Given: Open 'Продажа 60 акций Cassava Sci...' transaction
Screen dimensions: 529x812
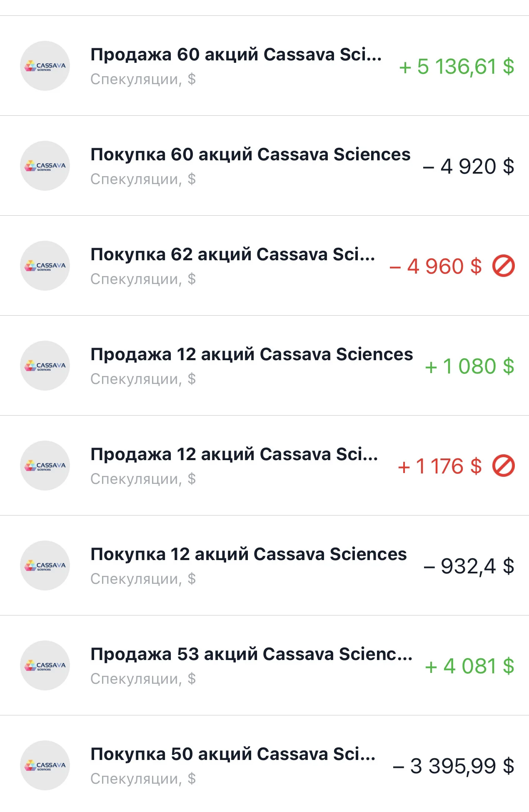Looking at the screenshot, I should 264,66.
